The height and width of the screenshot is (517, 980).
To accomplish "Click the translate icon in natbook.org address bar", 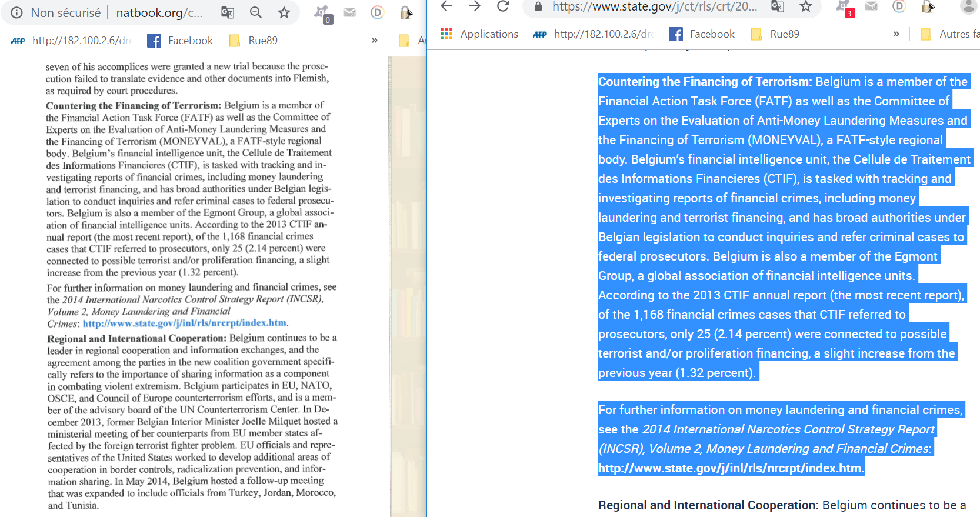I will tap(227, 12).
